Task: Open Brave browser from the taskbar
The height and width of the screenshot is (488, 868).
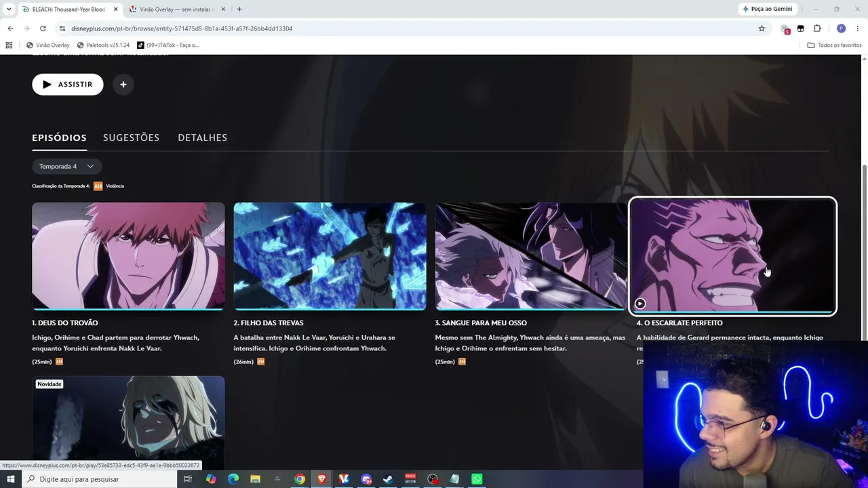Action: click(322, 479)
